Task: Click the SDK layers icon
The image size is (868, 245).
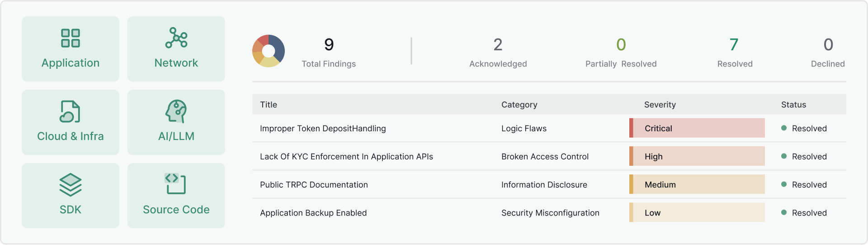Action: pos(71,185)
